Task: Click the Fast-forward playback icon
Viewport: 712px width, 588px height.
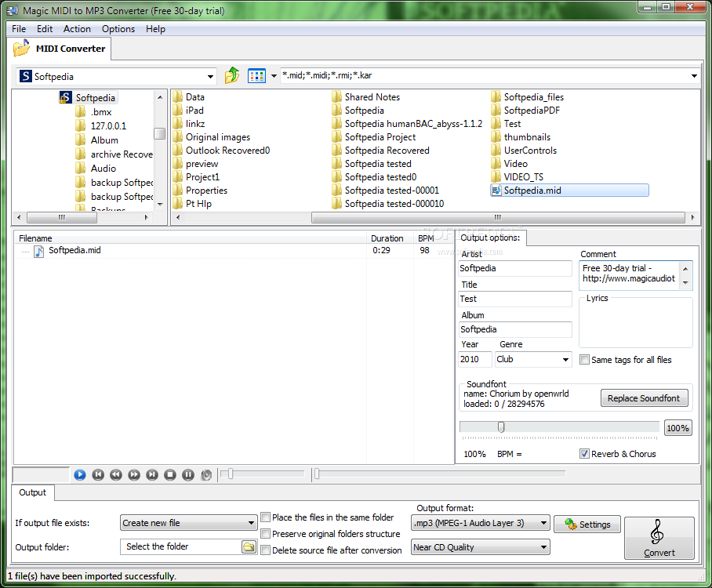Action: 134,475
